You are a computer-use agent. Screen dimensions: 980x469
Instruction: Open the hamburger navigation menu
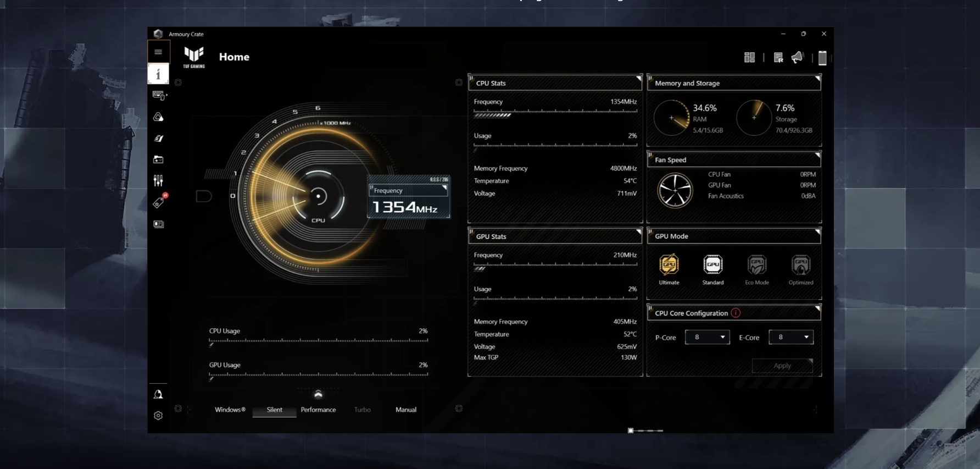(158, 52)
